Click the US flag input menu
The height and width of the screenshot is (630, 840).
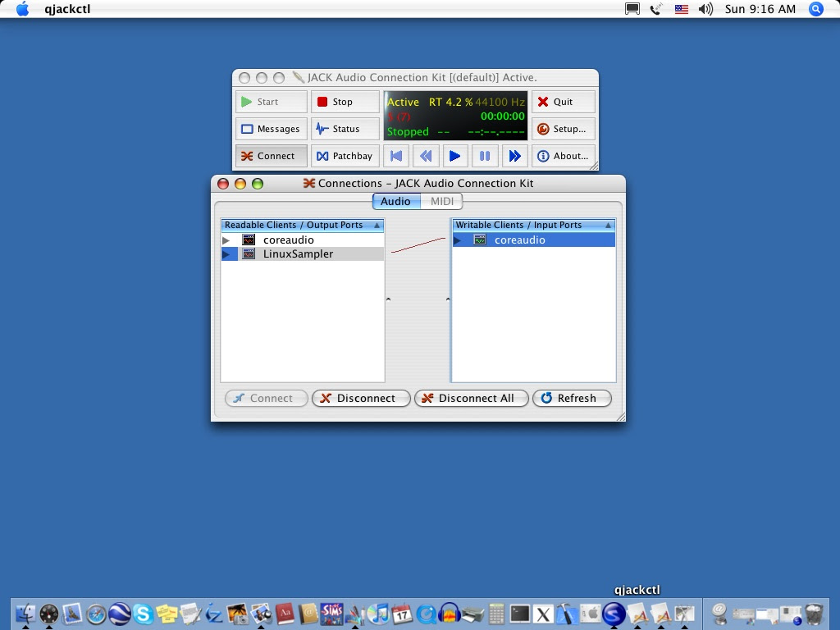click(682, 9)
